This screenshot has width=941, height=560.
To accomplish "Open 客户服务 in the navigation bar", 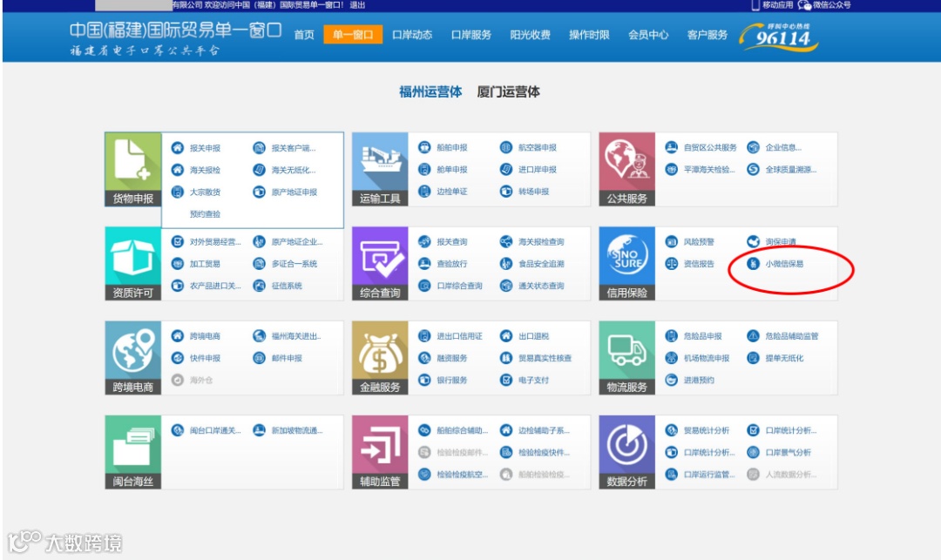I will [707, 35].
